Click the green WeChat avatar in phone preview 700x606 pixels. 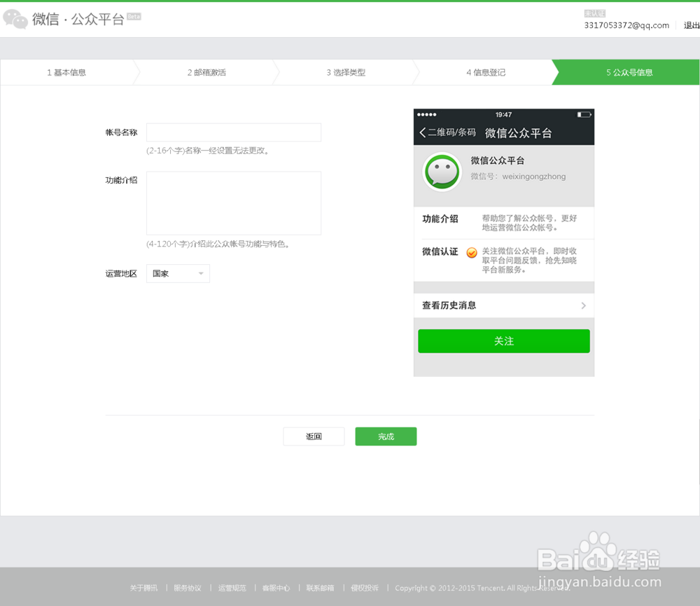(442, 172)
